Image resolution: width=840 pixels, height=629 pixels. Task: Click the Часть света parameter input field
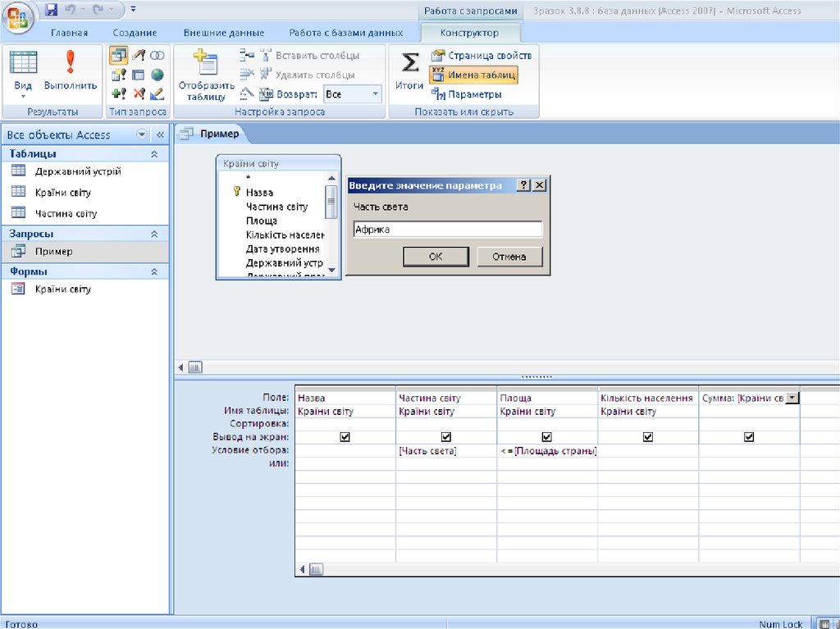[447, 230]
